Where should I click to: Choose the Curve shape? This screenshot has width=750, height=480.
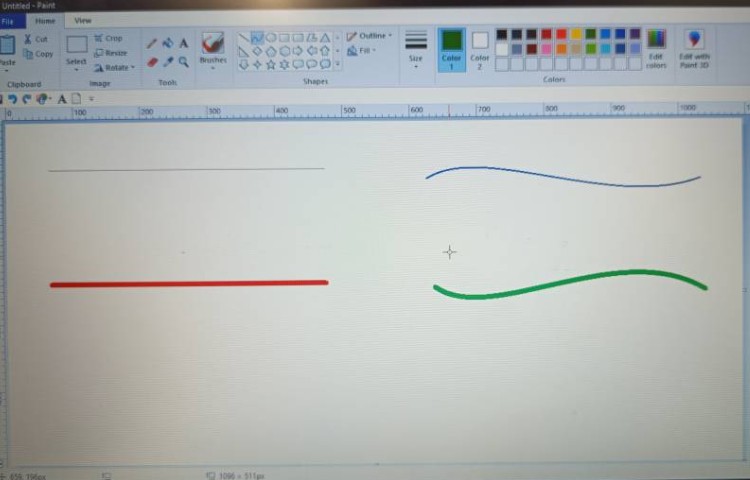[x=257, y=37]
